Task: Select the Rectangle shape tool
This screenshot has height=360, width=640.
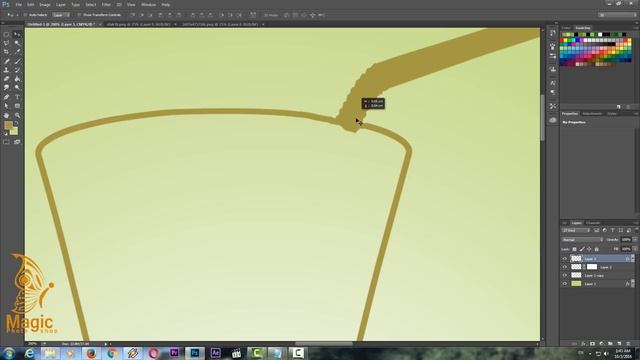Action: (x=17, y=106)
